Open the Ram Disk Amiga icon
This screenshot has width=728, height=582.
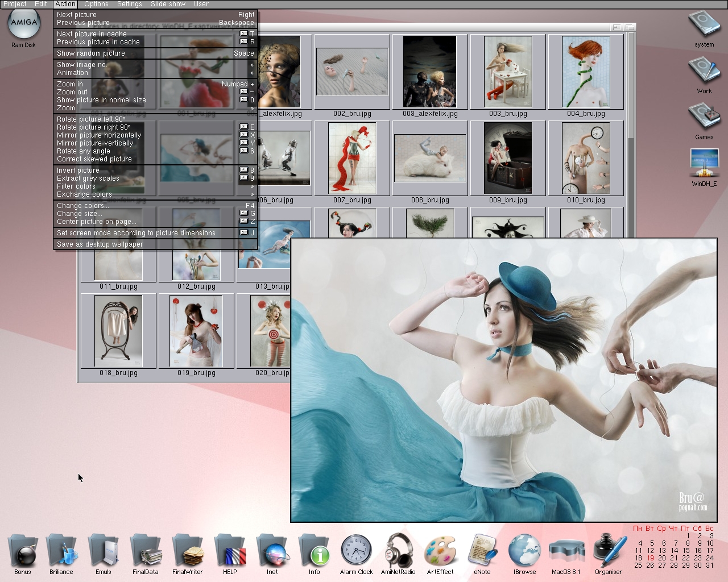click(23, 24)
